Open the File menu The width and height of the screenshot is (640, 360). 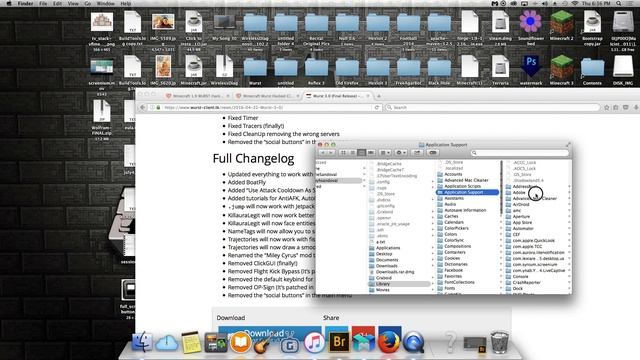click(43, 3)
